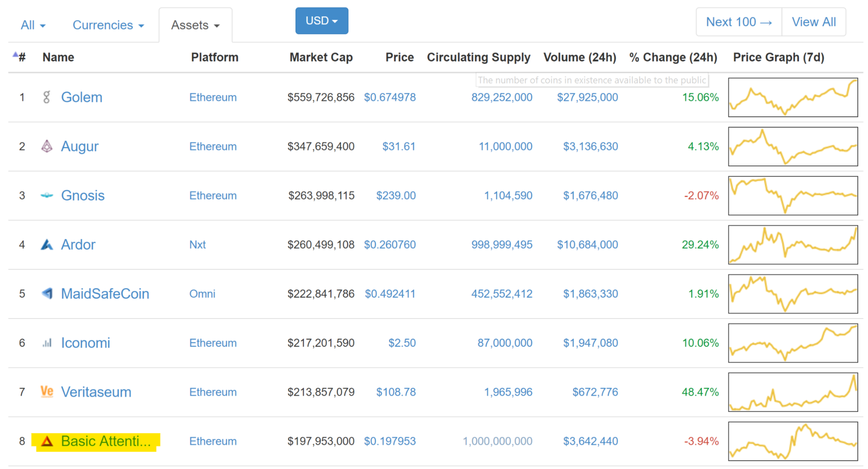The image size is (868, 469).
Task: Sort table by Market Cap column
Action: tap(321, 57)
